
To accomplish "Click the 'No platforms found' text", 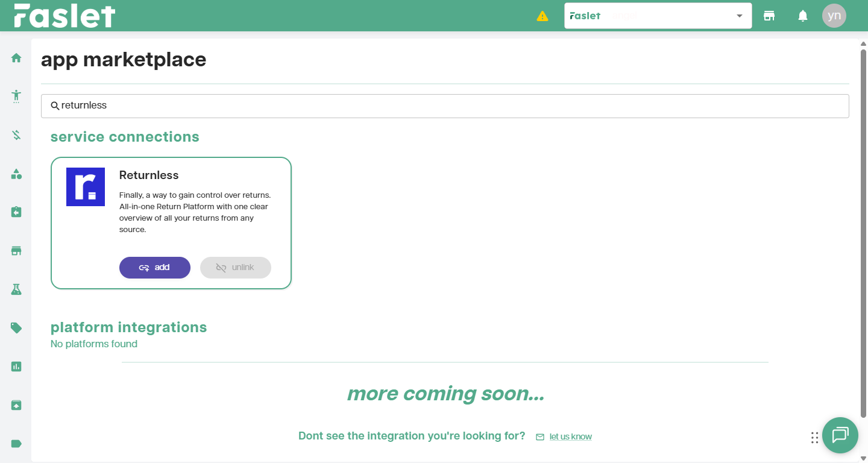I will tap(94, 344).
